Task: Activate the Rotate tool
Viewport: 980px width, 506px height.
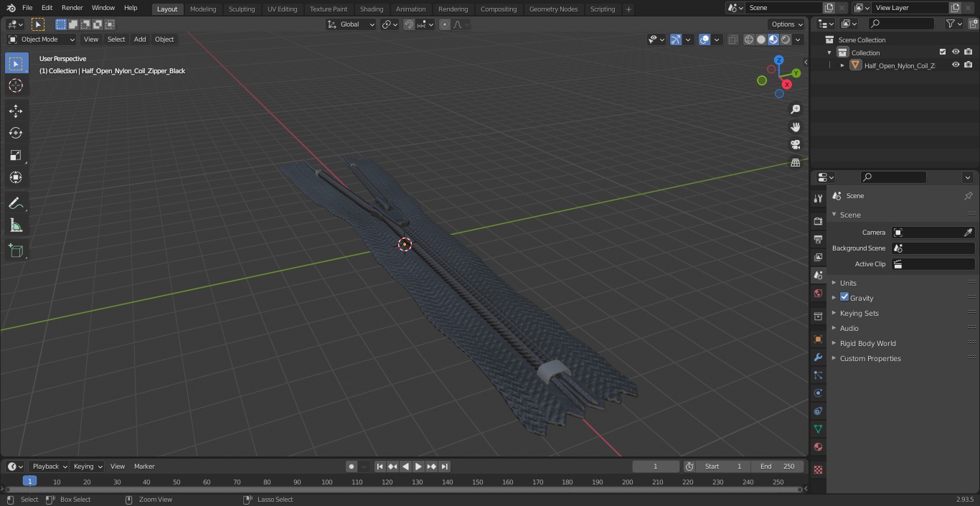Action: (16, 133)
